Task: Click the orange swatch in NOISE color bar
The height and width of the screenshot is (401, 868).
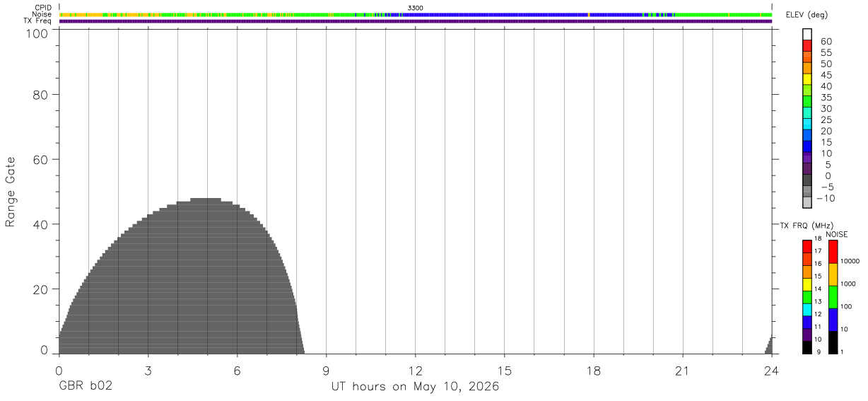Action: [833, 274]
